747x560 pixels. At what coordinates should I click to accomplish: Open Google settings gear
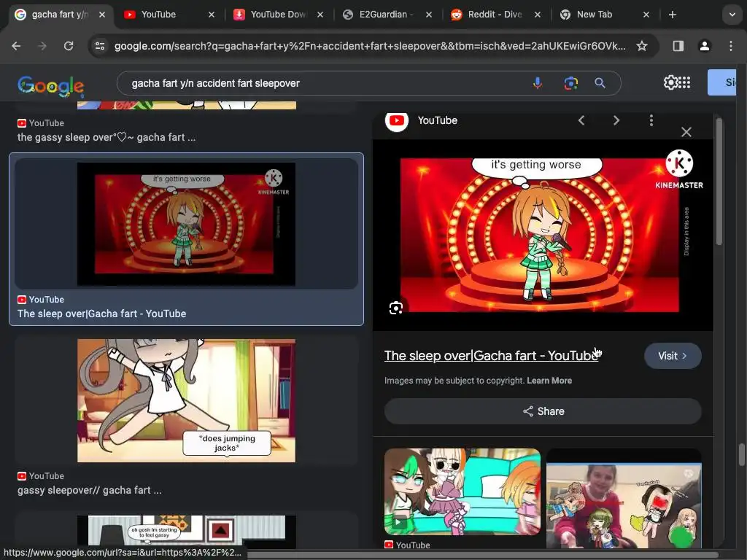670,82
